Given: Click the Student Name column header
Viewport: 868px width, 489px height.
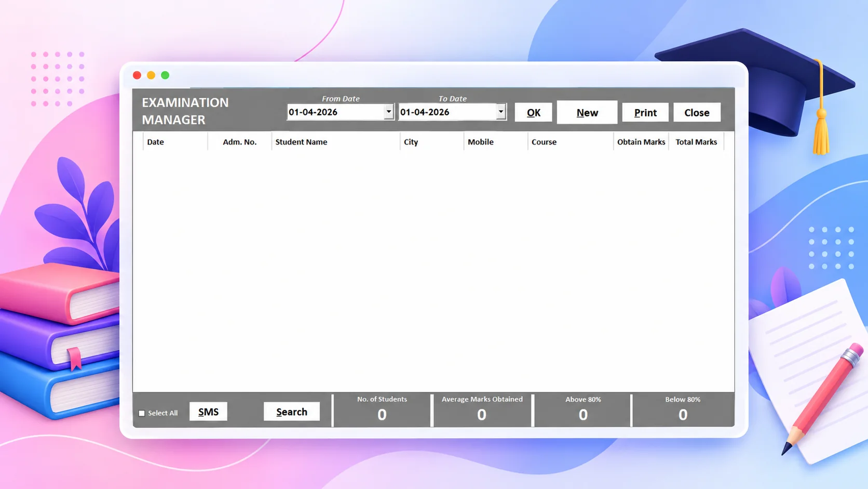Looking at the screenshot, I should pyautogui.click(x=335, y=142).
